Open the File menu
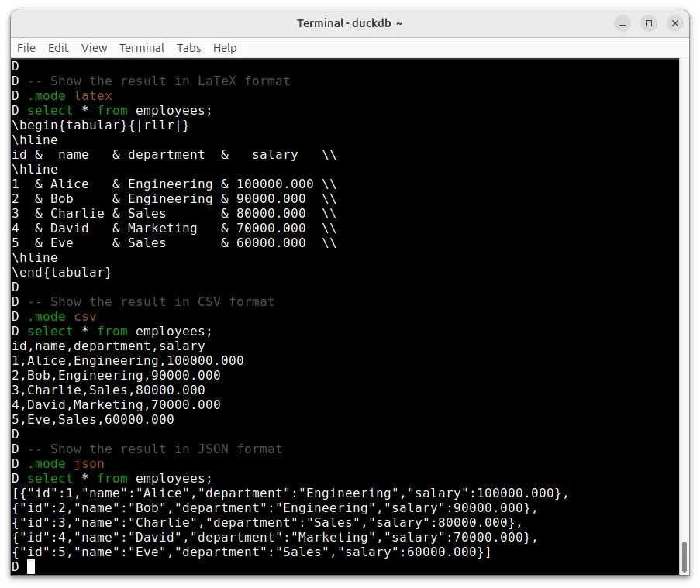Image resolution: width=700 pixels, height=588 pixels. pyautogui.click(x=26, y=48)
